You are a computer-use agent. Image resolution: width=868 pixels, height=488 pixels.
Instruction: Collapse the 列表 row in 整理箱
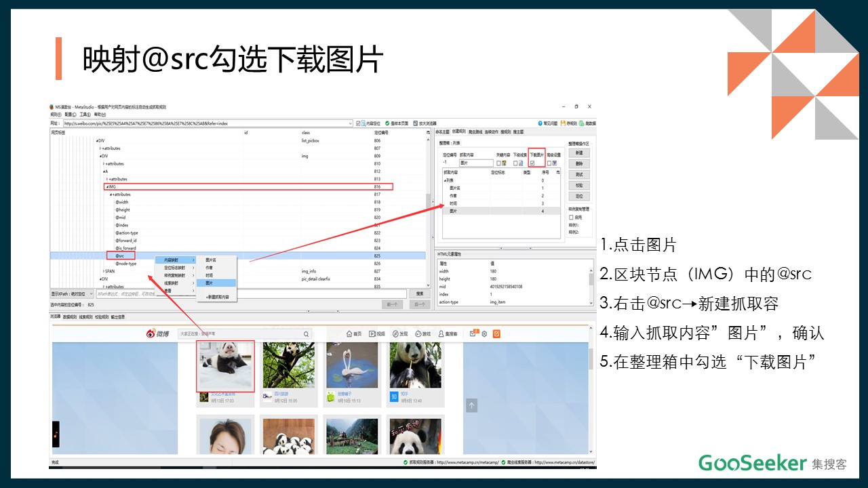coord(445,180)
